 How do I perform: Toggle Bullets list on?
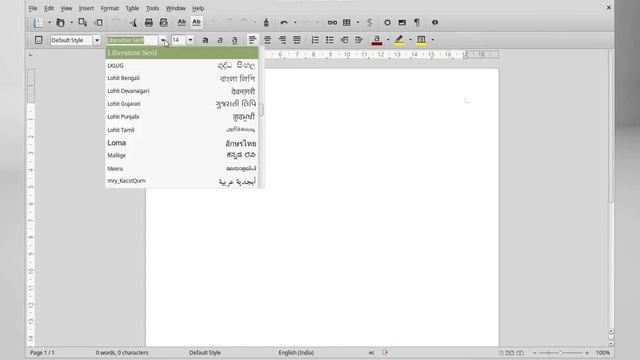click(x=329, y=40)
